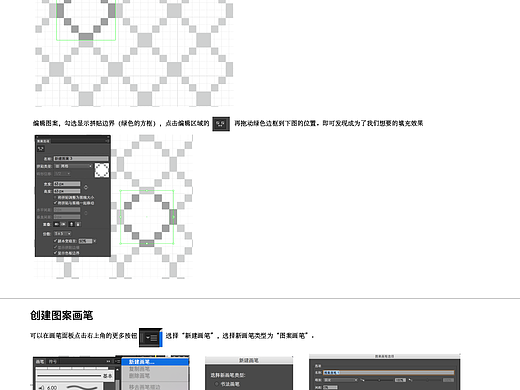Select the 6.00 calligraphic brush row
The width and height of the screenshot is (520, 390).
click(70, 387)
